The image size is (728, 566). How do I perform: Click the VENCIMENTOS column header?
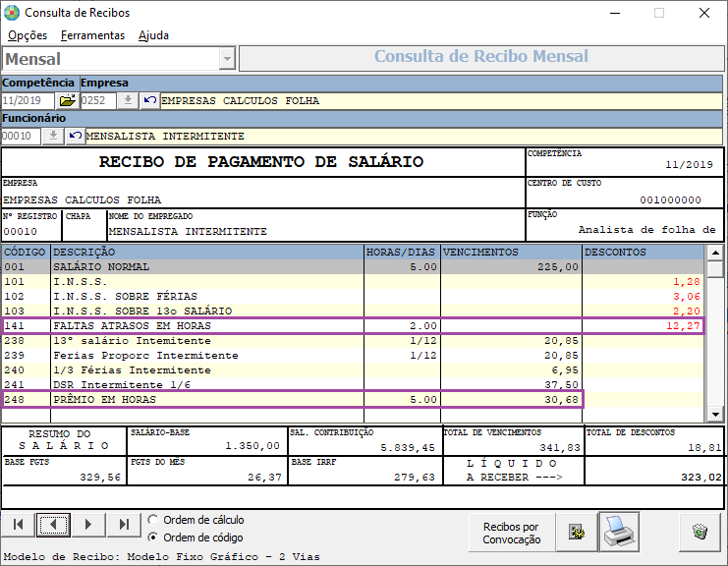(511, 253)
